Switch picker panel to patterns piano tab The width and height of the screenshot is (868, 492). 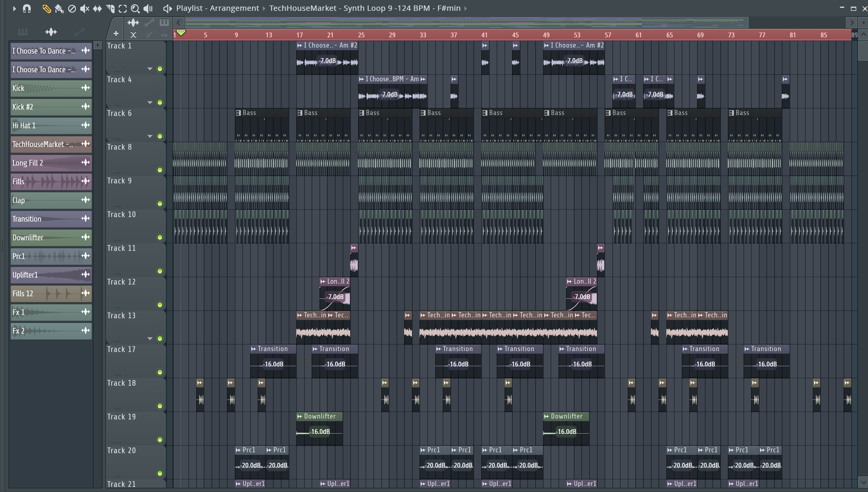pos(23,32)
